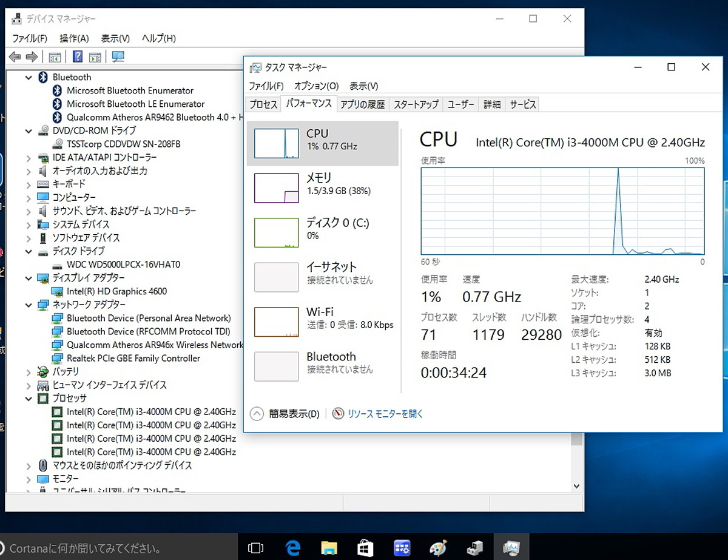Open ヘルプ(H) menu in Device Manager
The height and width of the screenshot is (560, 728).
159,38
